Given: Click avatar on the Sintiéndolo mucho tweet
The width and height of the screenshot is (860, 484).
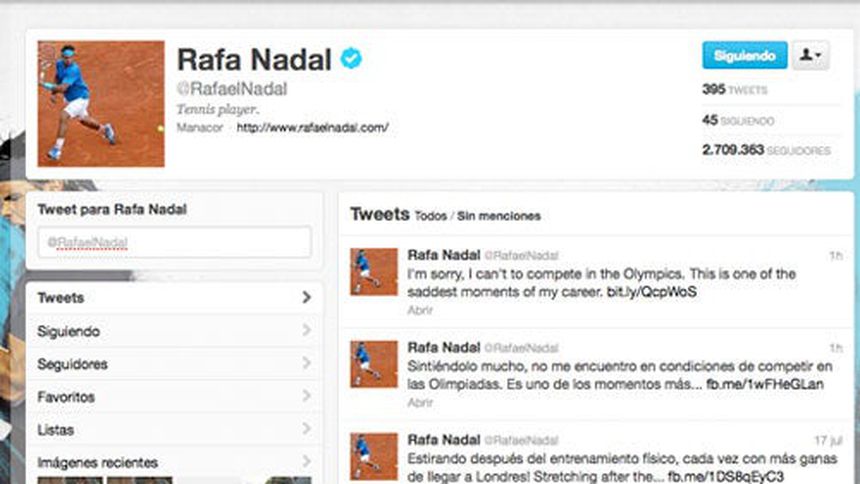Looking at the screenshot, I should [x=374, y=364].
